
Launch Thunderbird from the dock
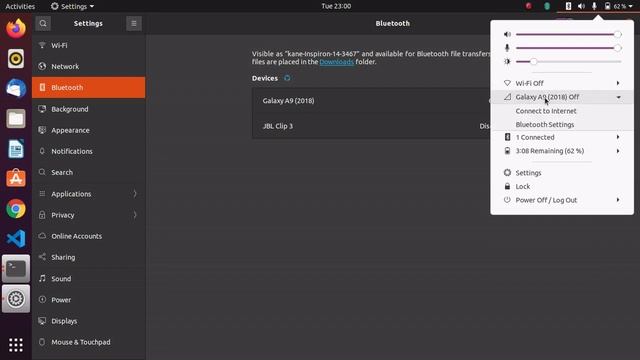16,89
